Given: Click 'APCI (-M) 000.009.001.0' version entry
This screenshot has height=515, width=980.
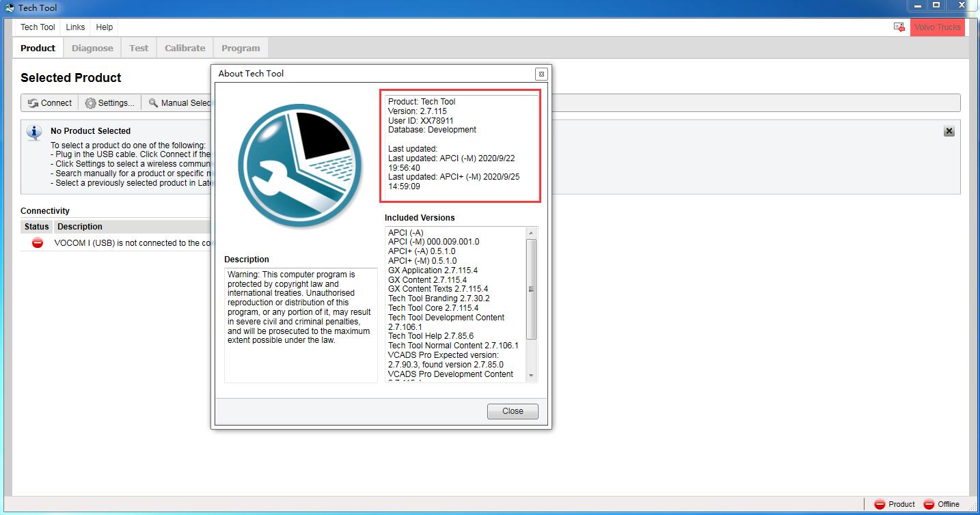Looking at the screenshot, I should (x=434, y=242).
